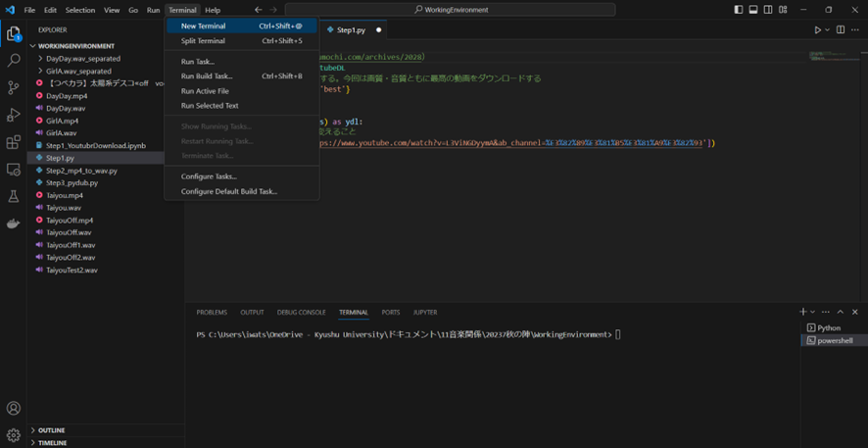Go forward with the right arrow
The width and height of the screenshot is (868, 448).
click(x=273, y=10)
